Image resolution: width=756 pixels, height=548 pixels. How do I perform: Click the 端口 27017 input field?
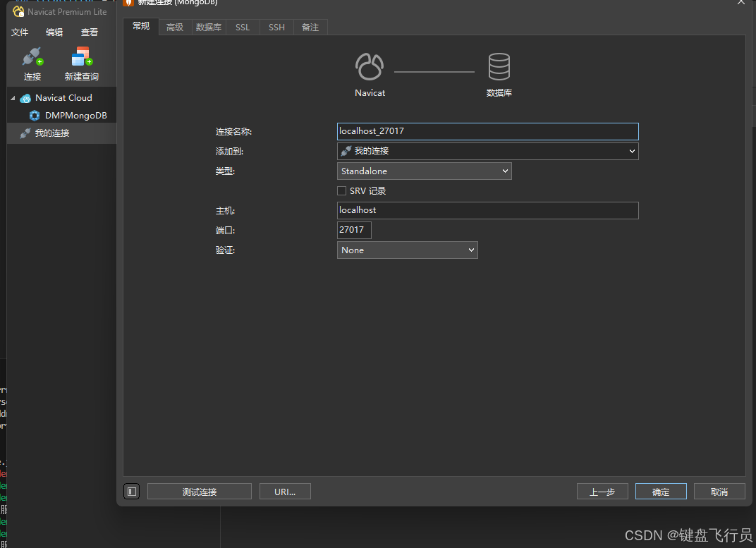[x=354, y=230]
